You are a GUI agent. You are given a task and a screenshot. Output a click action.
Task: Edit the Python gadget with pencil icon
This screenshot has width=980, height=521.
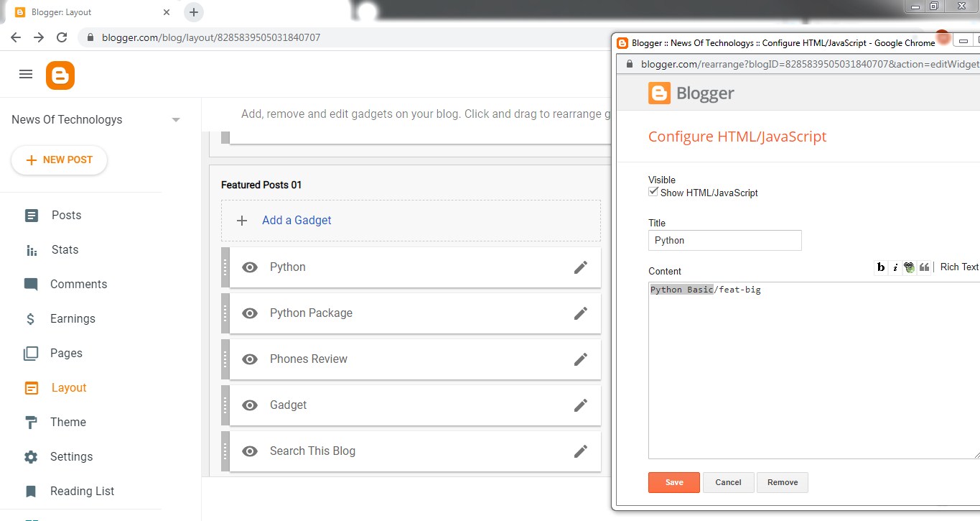coord(581,267)
